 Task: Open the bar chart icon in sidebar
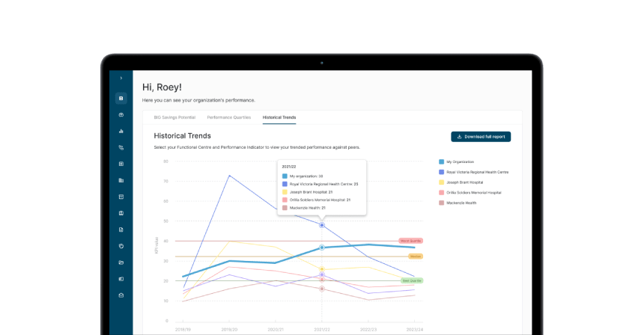pyautogui.click(x=121, y=131)
